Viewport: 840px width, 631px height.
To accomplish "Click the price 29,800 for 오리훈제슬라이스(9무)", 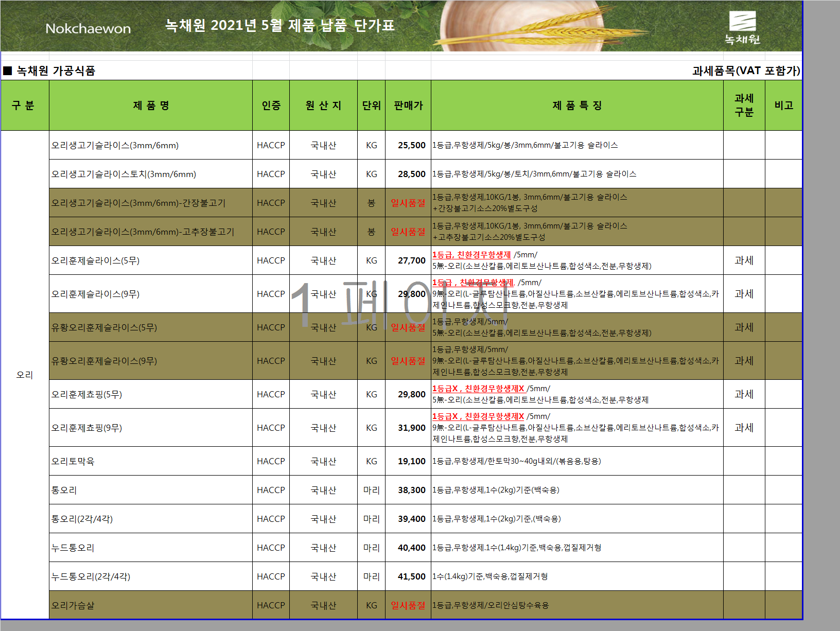I will tap(412, 294).
